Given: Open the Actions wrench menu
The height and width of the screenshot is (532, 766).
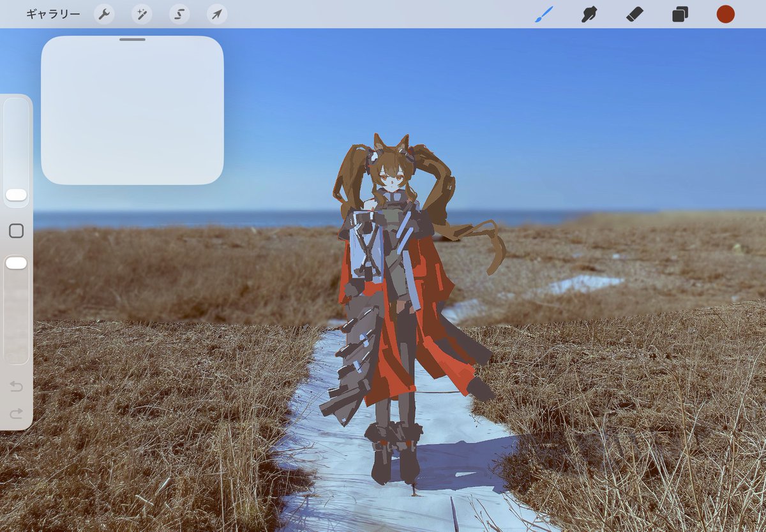Looking at the screenshot, I should pyautogui.click(x=104, y=14).
